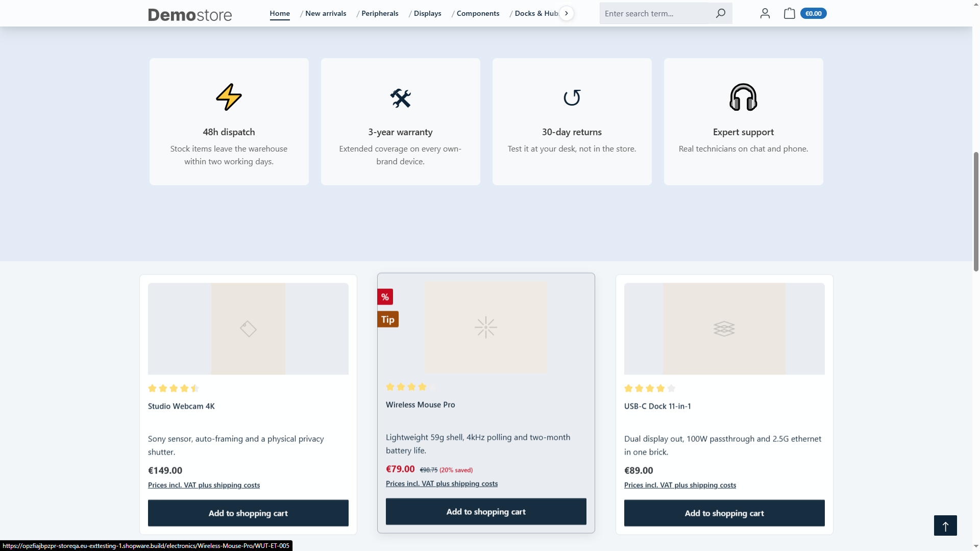
Task: Open VAT shipping costs link under Wireless Mouse
Action: click(442, 484)
